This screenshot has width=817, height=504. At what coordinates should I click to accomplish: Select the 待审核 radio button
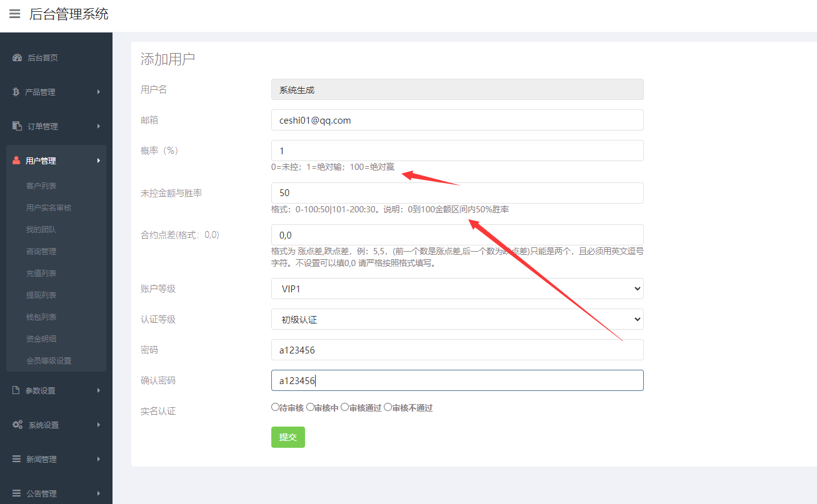click(275, 407)
